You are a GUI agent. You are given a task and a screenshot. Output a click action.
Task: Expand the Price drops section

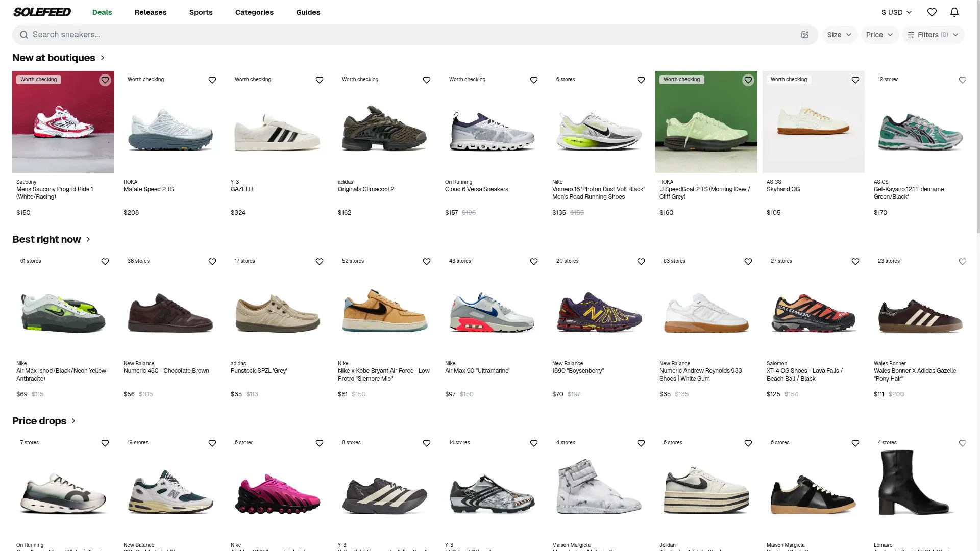coord(44,421)
